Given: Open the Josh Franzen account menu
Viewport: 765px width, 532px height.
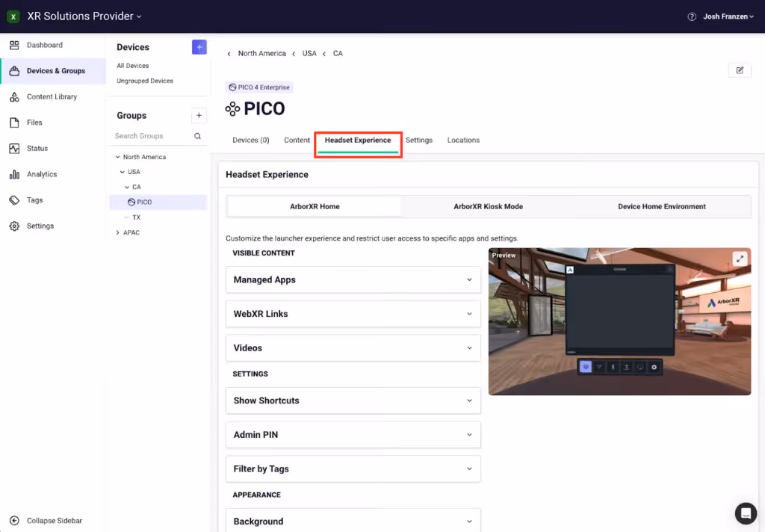Looking at the screenshot, I should coord(728,16).
